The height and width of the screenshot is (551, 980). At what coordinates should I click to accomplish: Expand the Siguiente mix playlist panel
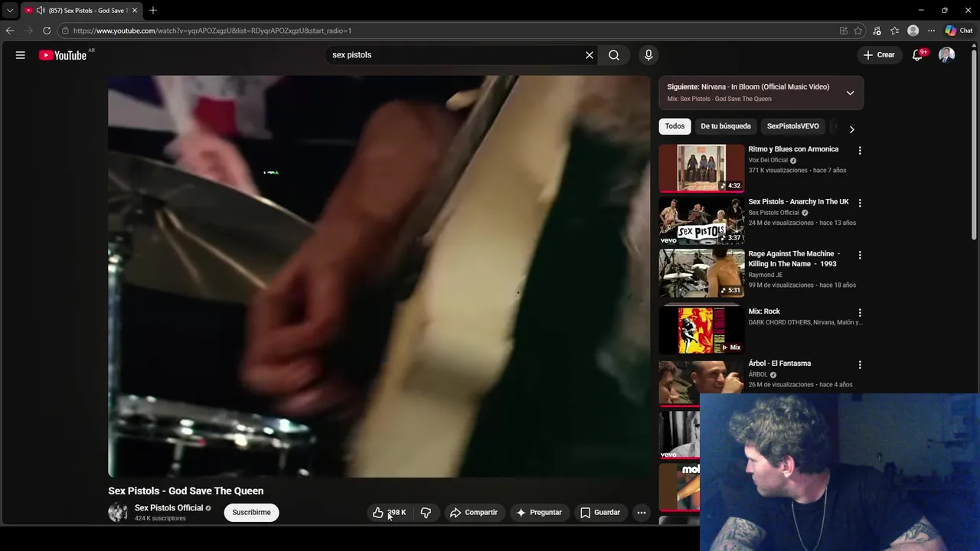[850, 93]
